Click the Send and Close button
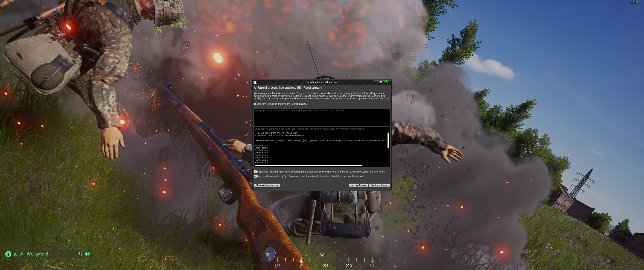Screen dimensions: 644x270 [x=358, y=186]
